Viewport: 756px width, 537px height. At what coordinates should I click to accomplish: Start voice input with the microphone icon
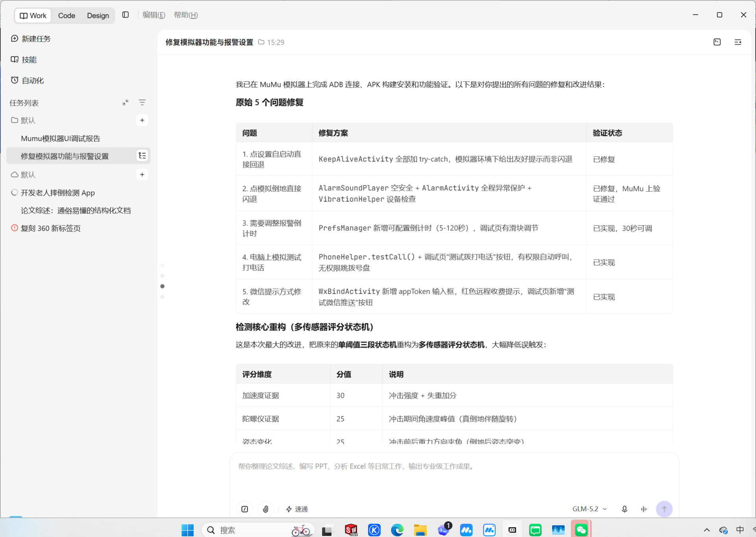tap(624, 509)
